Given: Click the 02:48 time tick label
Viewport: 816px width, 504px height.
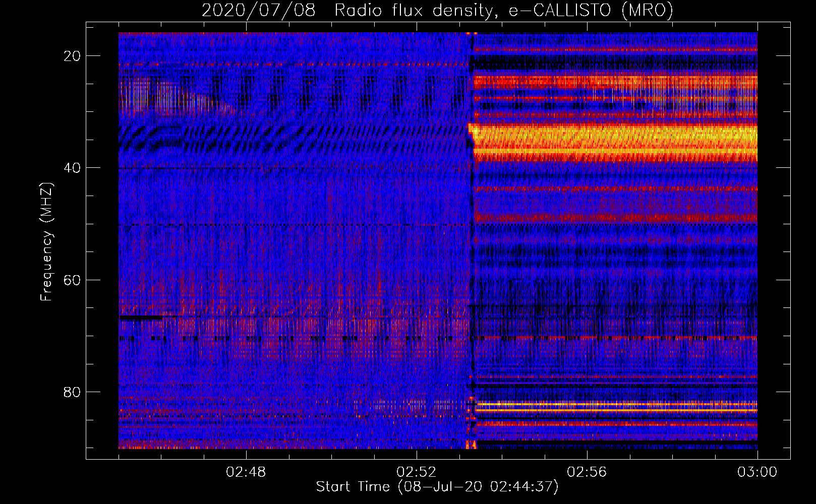Looking at the screenshot, I should (246, 472).
